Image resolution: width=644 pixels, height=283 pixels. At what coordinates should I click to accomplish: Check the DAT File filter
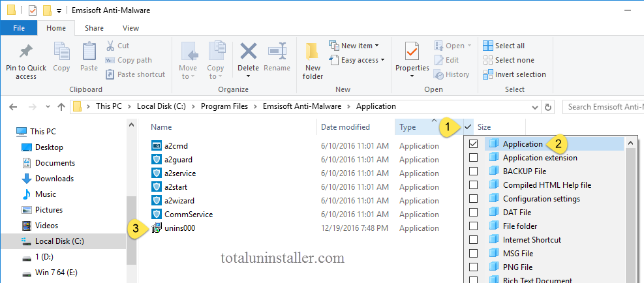point(473,213)
